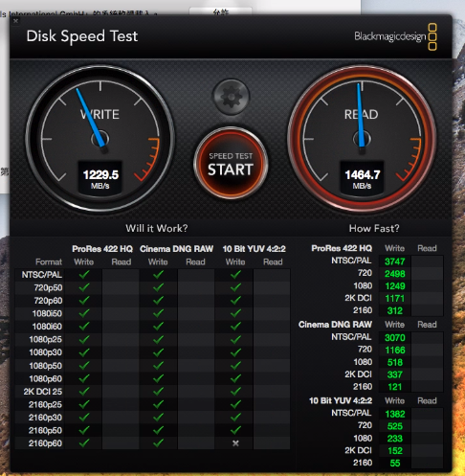This screenshot has height=476, width=465.
Task: Open the settings gear button
Action: tap(231, 96)
